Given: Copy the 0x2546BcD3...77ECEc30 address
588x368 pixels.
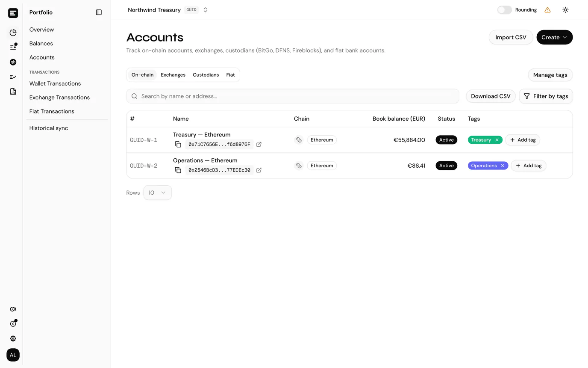Looking at the screenshot, I should tap(178, 170).
